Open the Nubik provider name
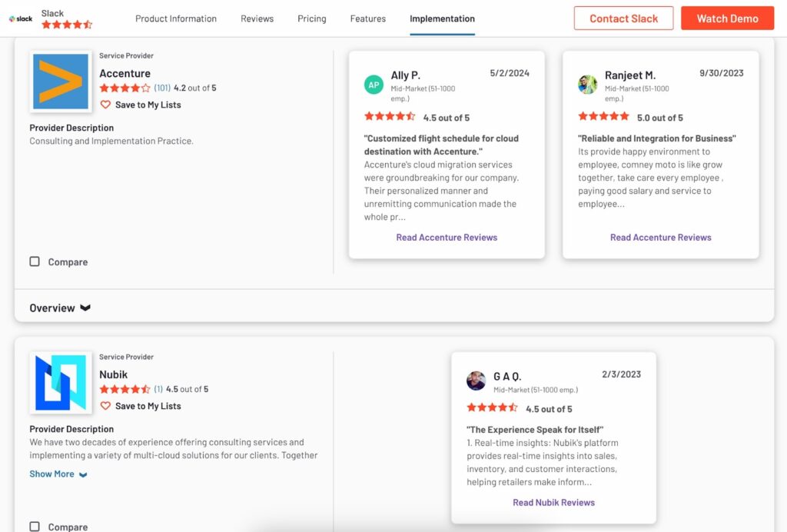The width and height of the screenshot is (787, 532). point(114,374)
